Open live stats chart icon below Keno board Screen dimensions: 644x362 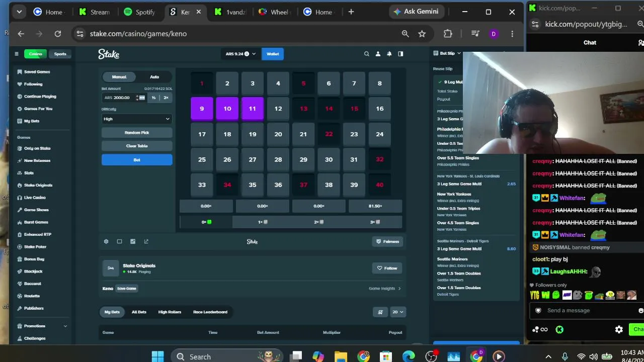coord(133,241)
